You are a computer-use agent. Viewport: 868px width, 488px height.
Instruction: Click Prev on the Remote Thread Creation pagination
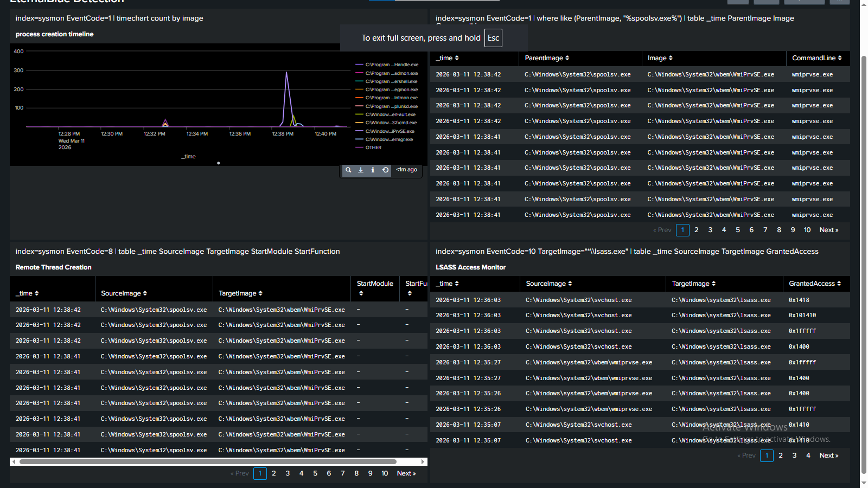click(x=239, y=473)
